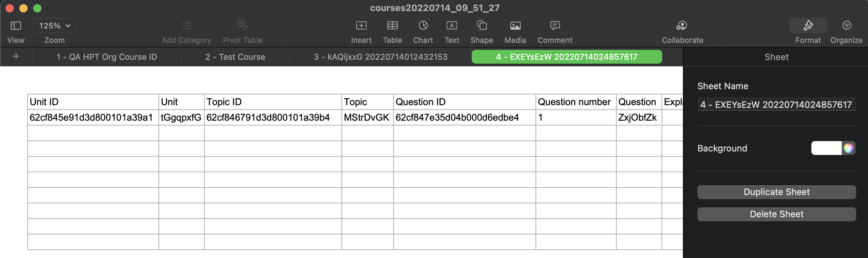Open the Background color wheel picker
This screenshot has height=258, width=868.
click(849, 148)
